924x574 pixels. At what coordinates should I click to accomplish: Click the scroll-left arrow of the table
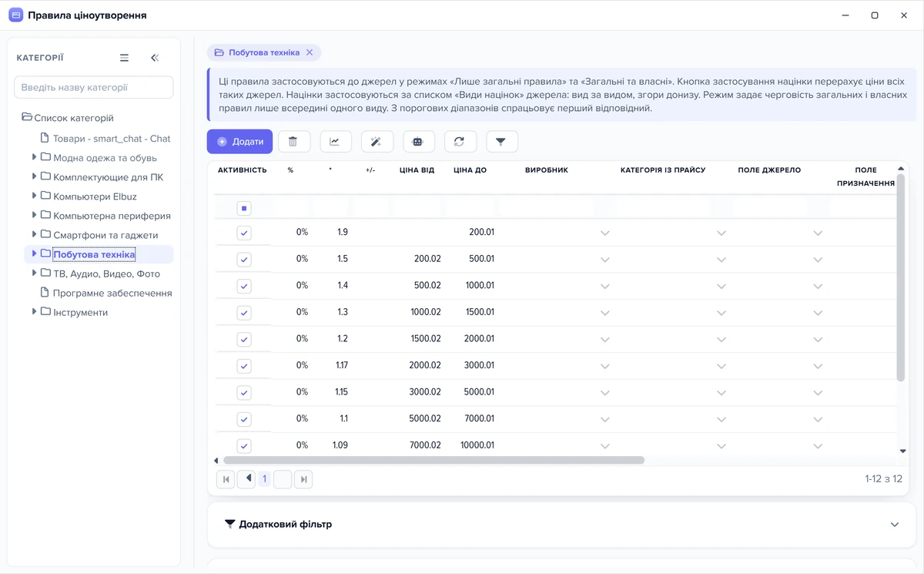pos(216,461)
